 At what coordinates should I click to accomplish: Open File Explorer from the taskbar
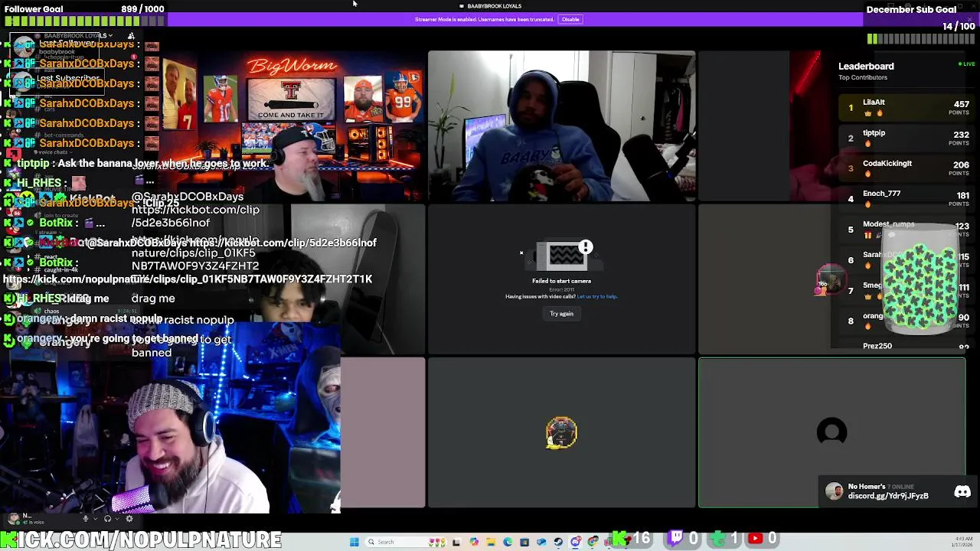pyautogui.click(x=491, y=542)
